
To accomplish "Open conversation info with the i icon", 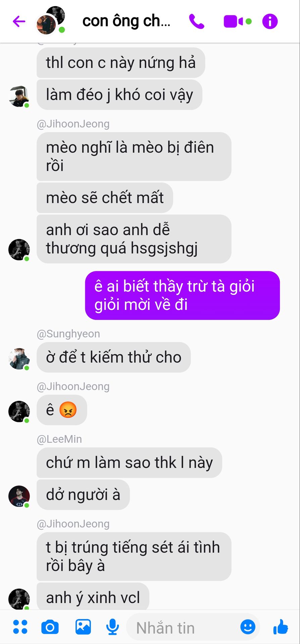I will pos(270,21).
